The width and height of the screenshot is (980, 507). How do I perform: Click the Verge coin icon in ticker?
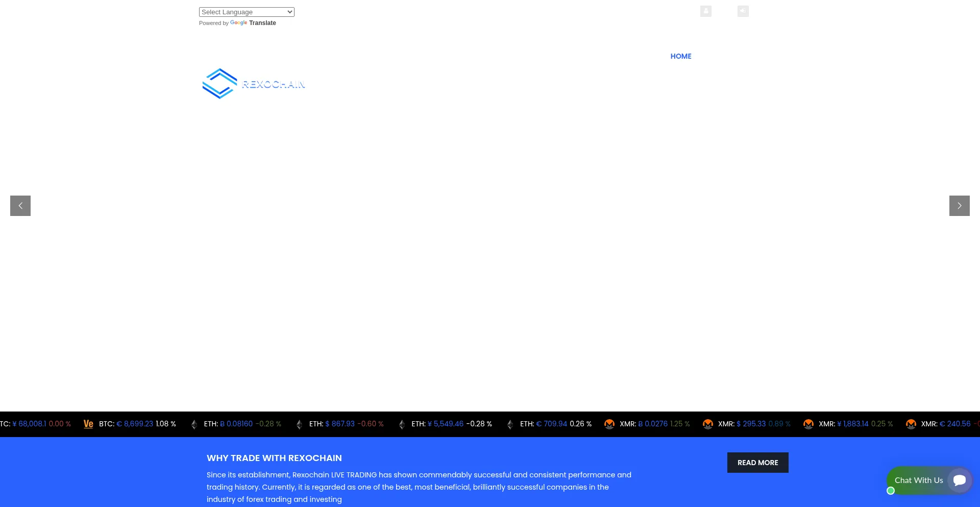[x=88, y=424]
